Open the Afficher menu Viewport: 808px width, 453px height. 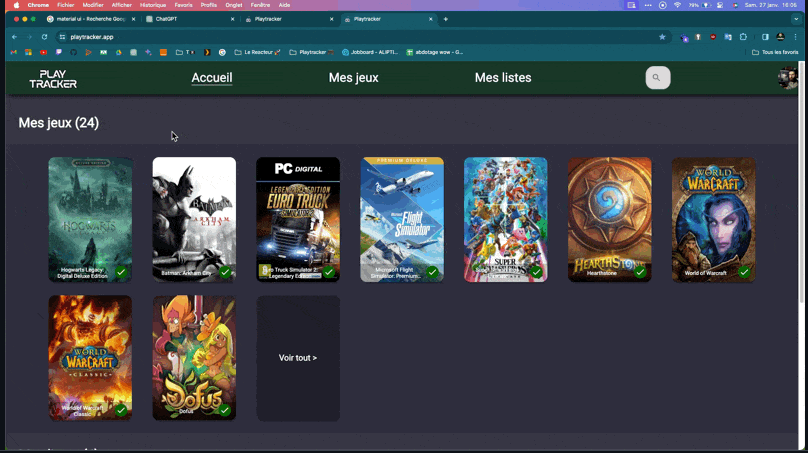point(122,5)
